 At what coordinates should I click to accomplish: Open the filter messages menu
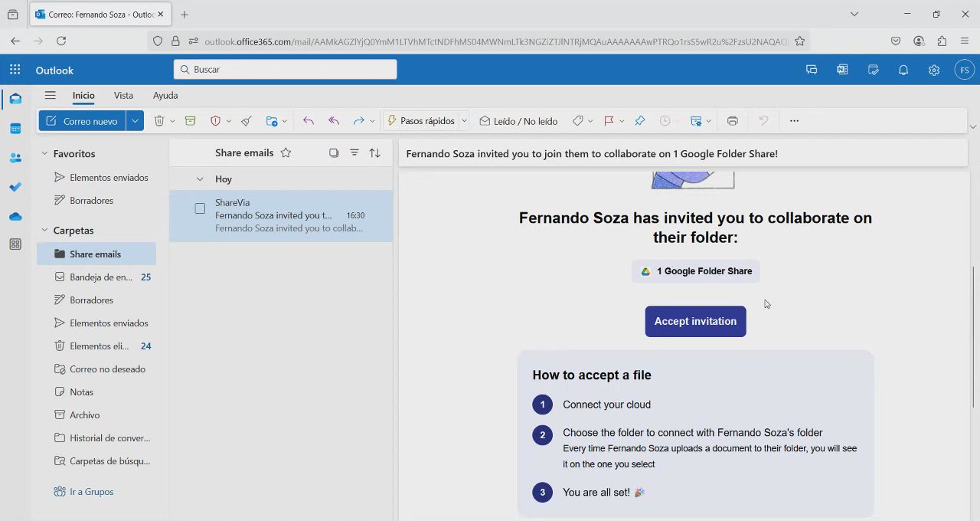(354, 153)
